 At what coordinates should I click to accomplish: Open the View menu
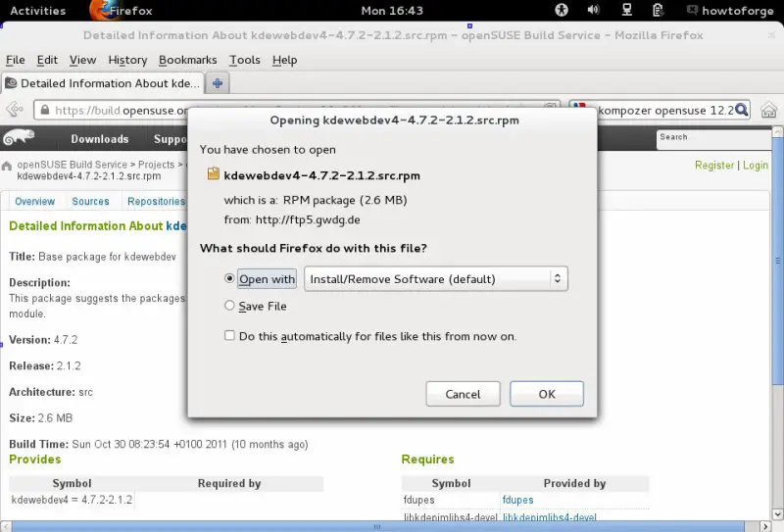click(x=82, y=60)
